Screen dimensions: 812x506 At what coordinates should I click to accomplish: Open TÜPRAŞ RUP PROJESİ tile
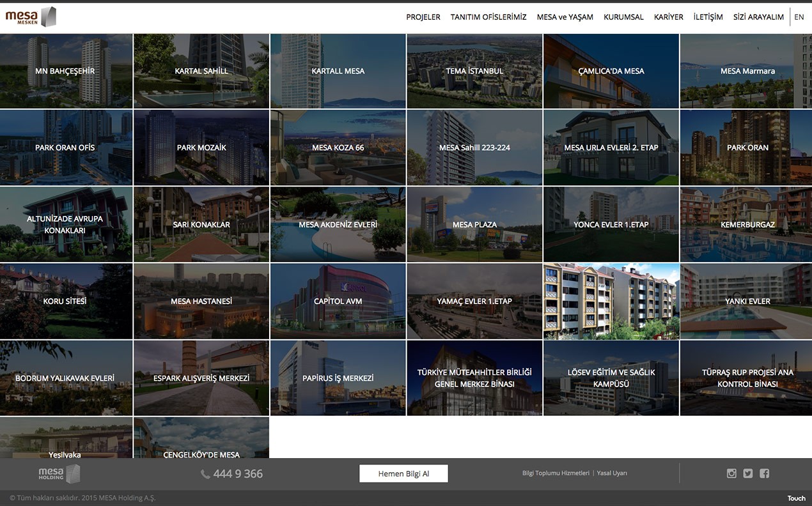coord(746,378)
